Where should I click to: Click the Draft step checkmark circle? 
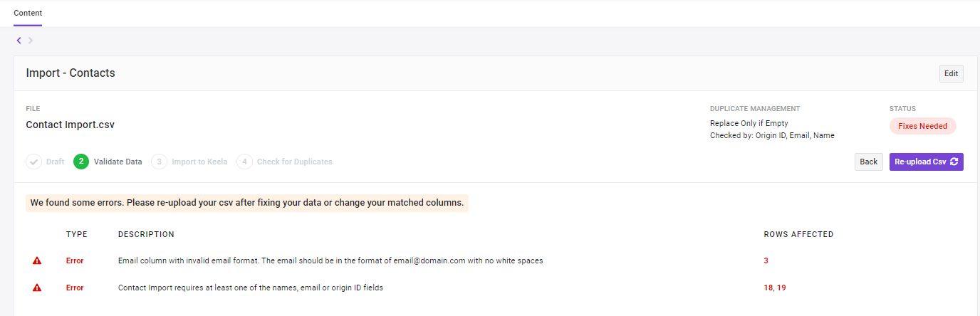34,162
